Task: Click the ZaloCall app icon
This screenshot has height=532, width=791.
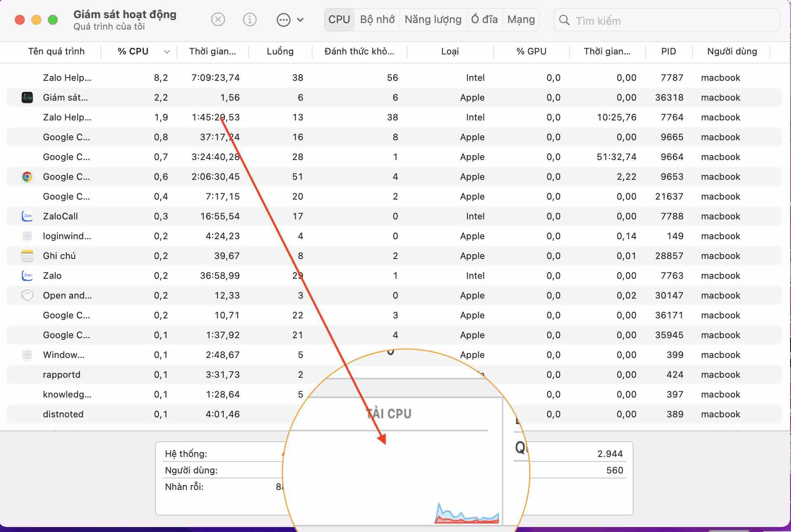Action: point(27,217)
